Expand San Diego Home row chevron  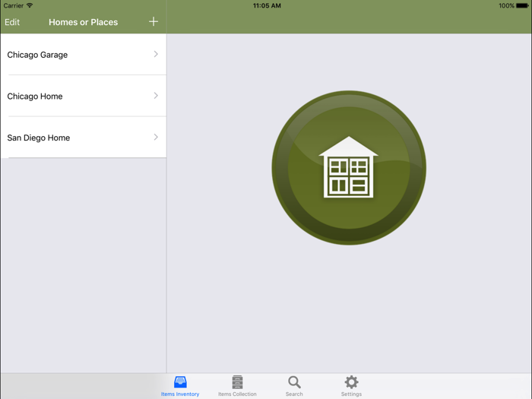156,137
